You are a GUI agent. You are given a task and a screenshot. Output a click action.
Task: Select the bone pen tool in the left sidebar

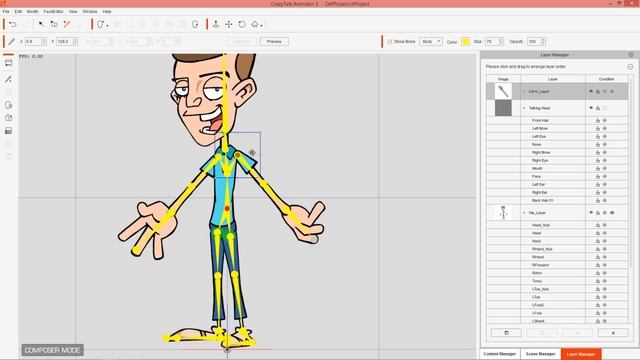pos(9,79)
